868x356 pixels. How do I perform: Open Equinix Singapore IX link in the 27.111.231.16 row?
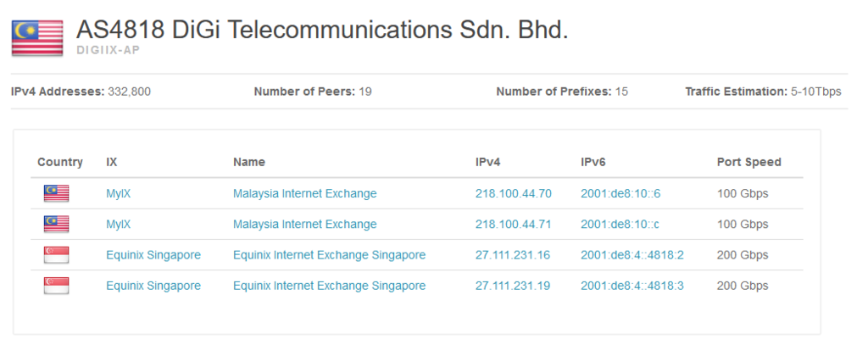pos(153,255)
